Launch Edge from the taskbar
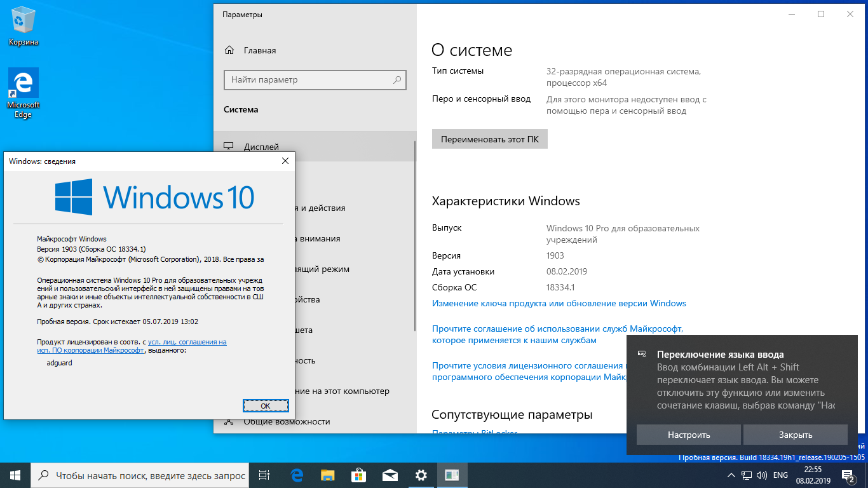 tap(296, 475)
